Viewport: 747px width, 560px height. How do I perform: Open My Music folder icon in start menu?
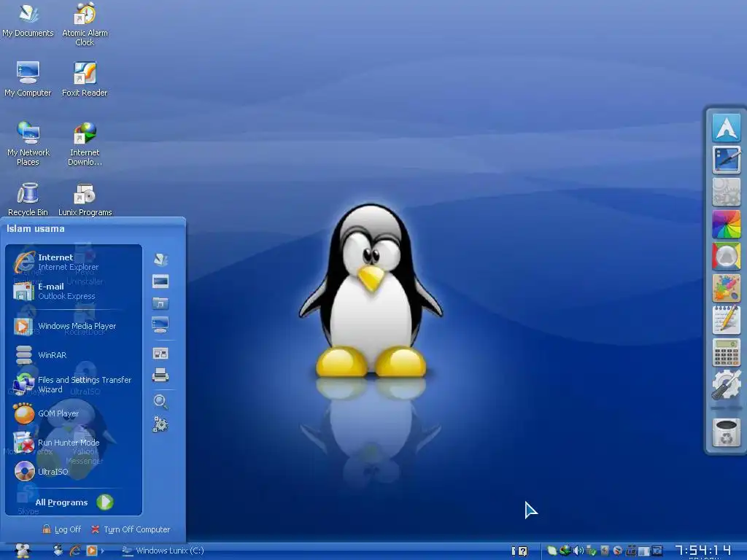(x=160, y=303)
